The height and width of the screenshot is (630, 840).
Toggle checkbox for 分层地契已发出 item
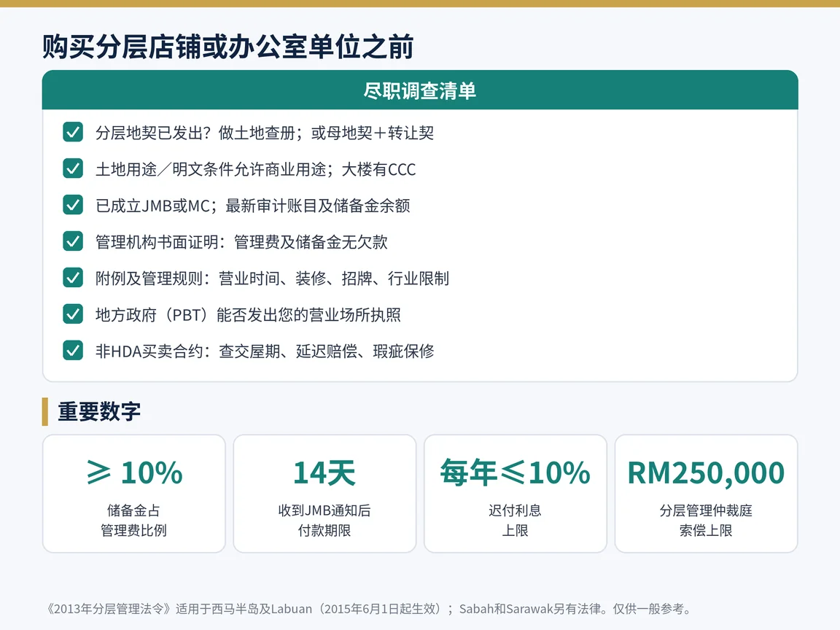click(73, 132)
